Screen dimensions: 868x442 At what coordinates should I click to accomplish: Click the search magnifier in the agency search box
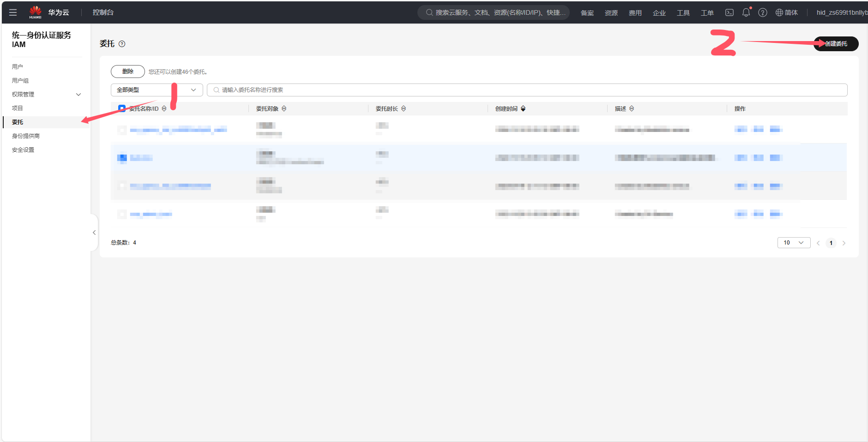click(216, 90)
